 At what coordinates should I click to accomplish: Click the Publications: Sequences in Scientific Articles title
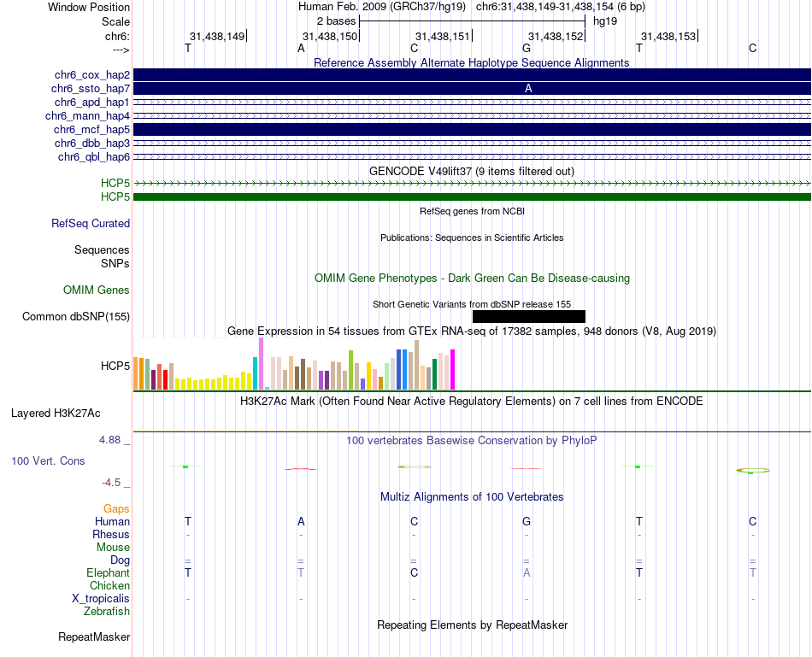coord(472,238)
